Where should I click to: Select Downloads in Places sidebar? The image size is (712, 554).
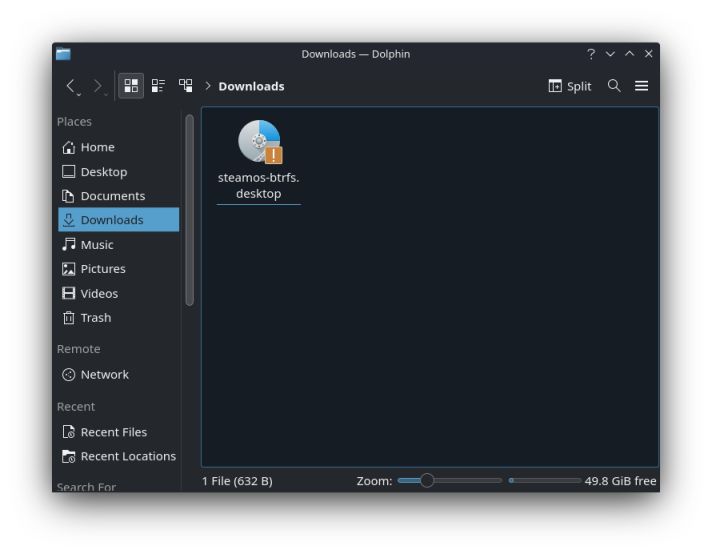[119, 220]
